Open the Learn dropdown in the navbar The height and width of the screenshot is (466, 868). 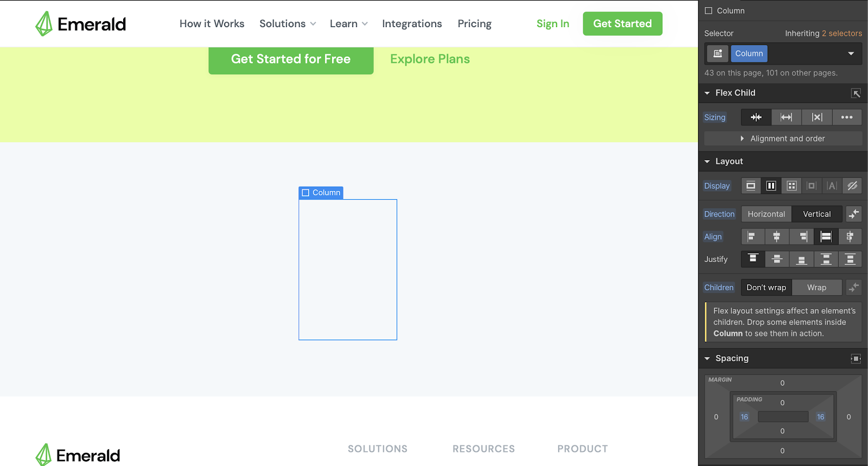(x=349, y=24)
